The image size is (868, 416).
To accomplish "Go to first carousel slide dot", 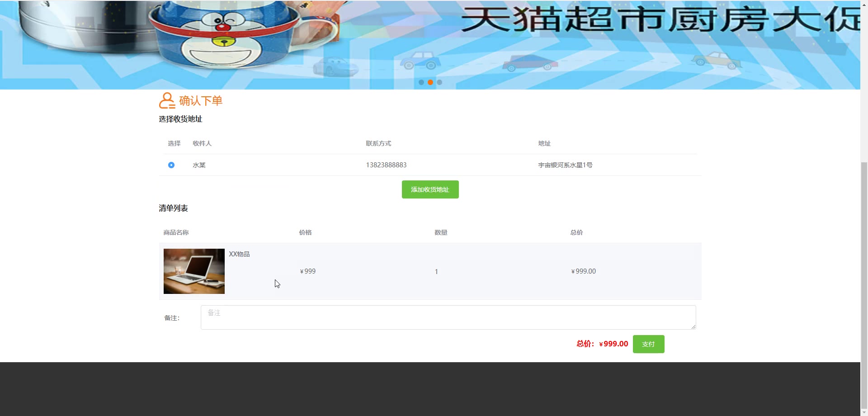I will [421, 82].
